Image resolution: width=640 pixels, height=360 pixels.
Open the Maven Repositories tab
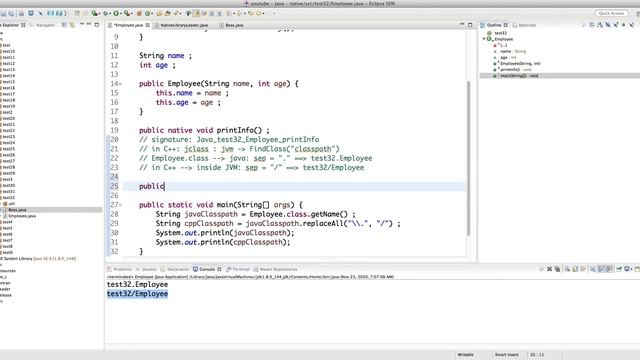pos(278,269)
